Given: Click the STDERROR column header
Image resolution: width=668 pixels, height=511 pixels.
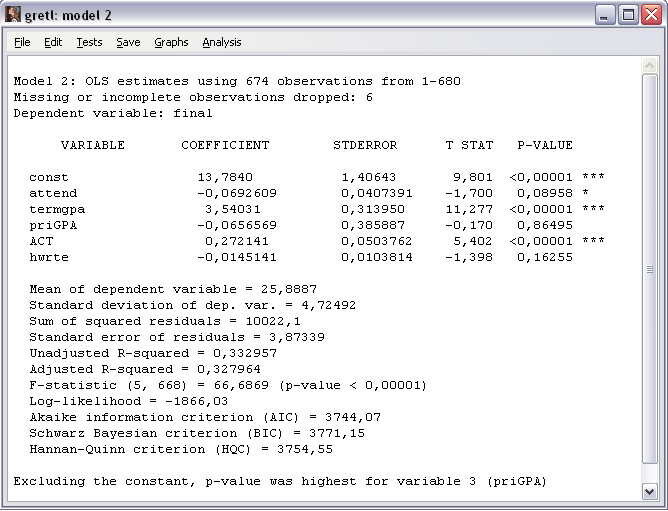Looking at the screenshot, I should coord(365,145).
